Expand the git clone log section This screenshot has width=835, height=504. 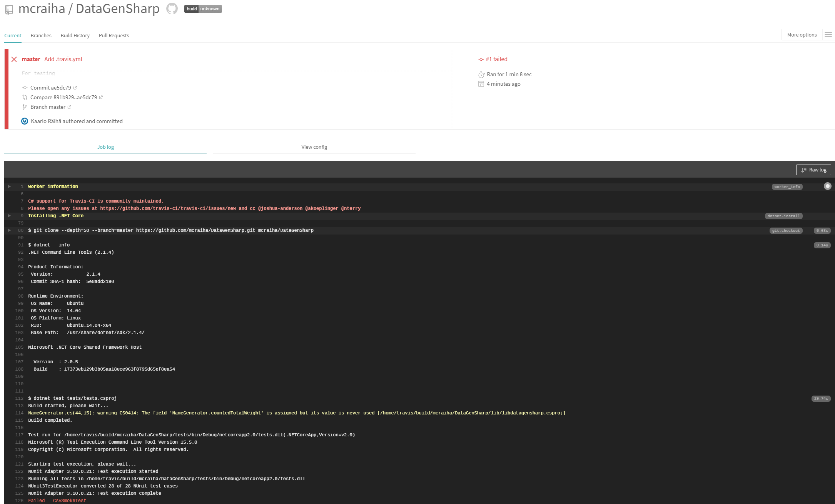(9, 230)
